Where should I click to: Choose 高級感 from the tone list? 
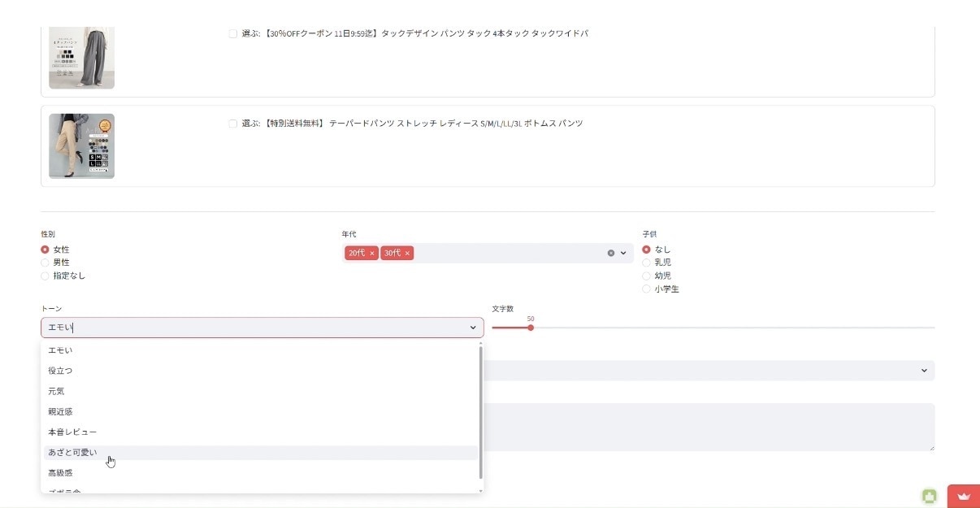tap(260, 473)
